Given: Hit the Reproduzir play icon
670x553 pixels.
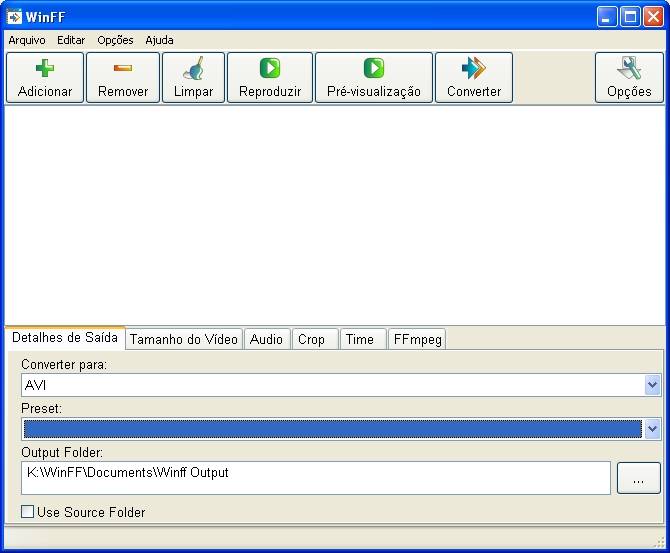Looking at the screenshot, I should (x=270, y=69).
